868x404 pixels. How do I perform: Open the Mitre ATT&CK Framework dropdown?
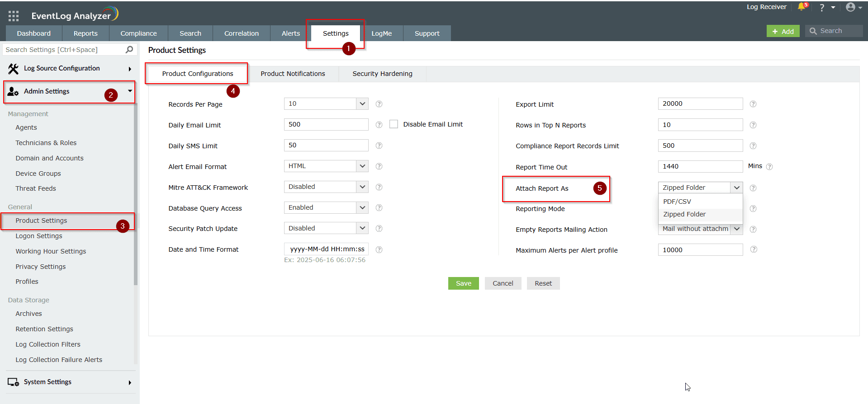(326, 187)
